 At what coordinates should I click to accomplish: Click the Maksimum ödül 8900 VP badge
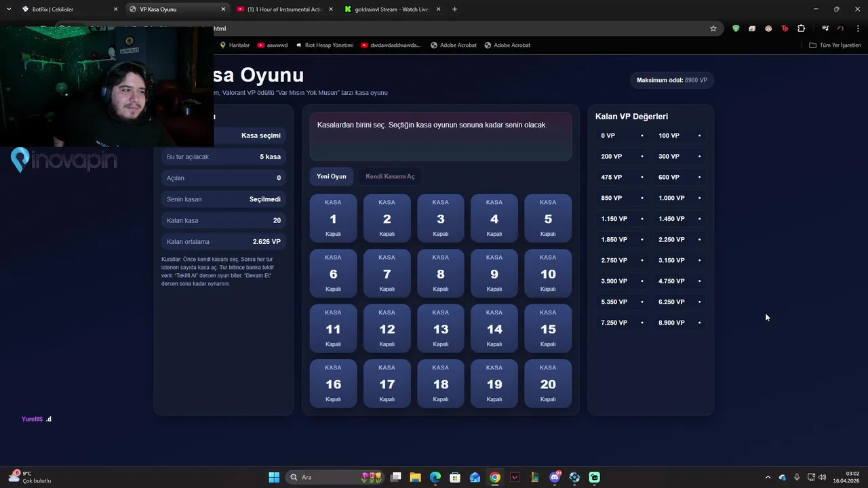[x=672, y=80]
